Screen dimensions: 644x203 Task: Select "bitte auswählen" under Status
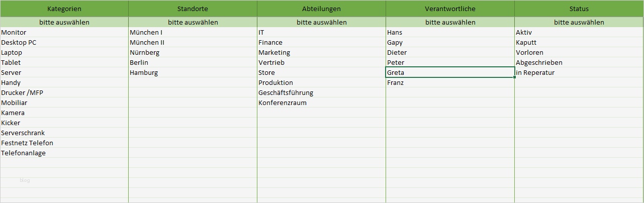[x=579, y=22]
